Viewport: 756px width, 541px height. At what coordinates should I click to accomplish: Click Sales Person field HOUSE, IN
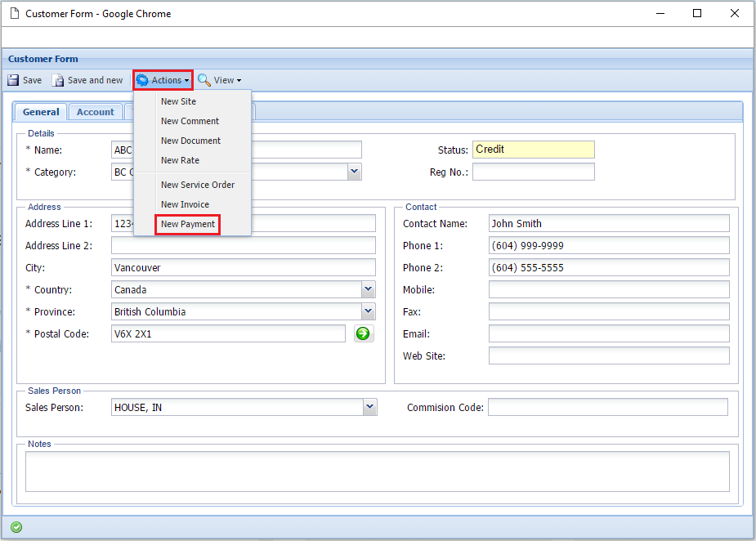(x=237, y=407)
